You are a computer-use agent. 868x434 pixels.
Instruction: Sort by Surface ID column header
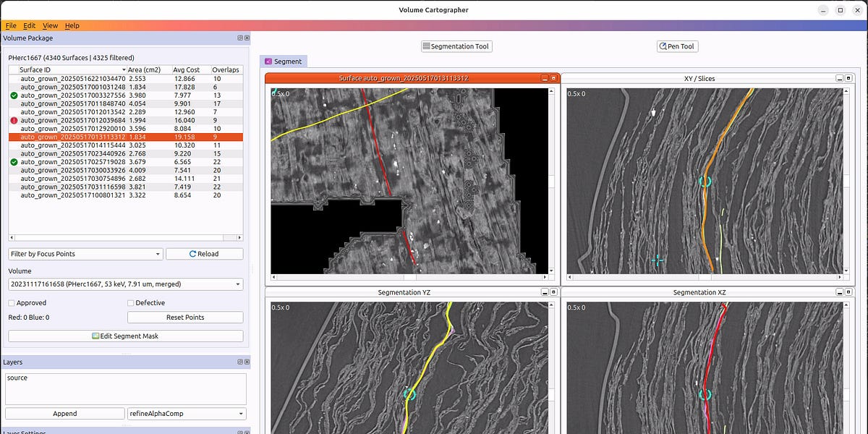tap(74, 69)
